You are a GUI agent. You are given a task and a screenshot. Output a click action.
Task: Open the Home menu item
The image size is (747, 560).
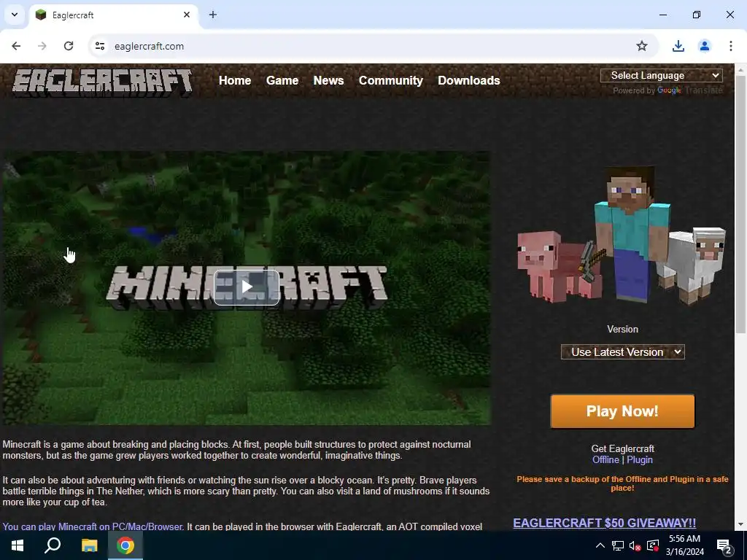point(235,80)
